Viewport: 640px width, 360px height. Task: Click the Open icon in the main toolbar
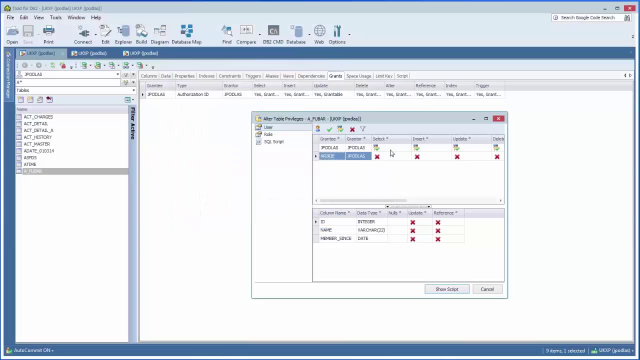coord(12,35)
